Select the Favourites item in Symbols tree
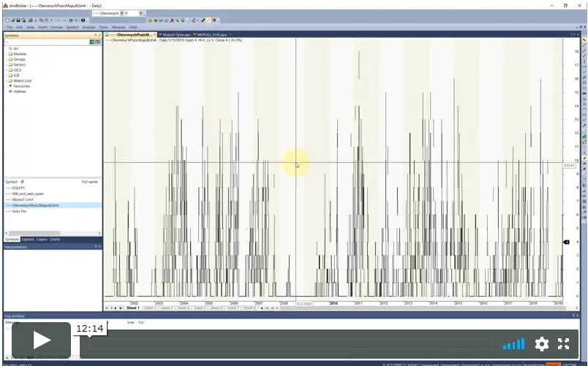 tap(21, 86)
